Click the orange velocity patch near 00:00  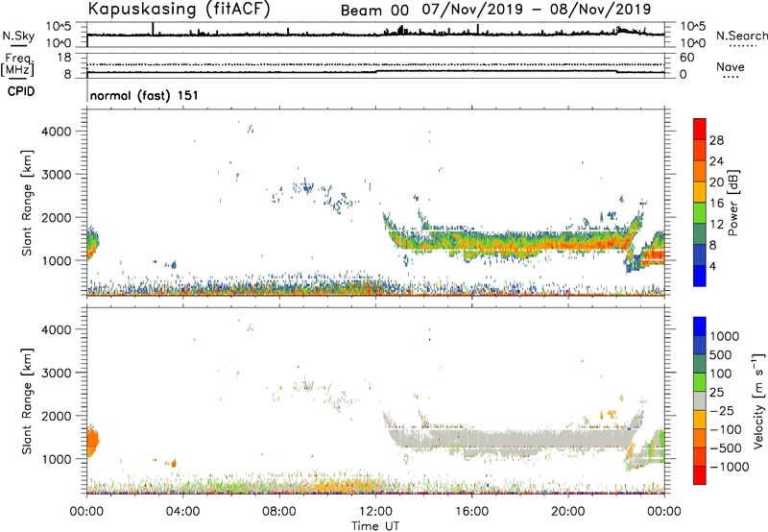[x=92, y=441]
